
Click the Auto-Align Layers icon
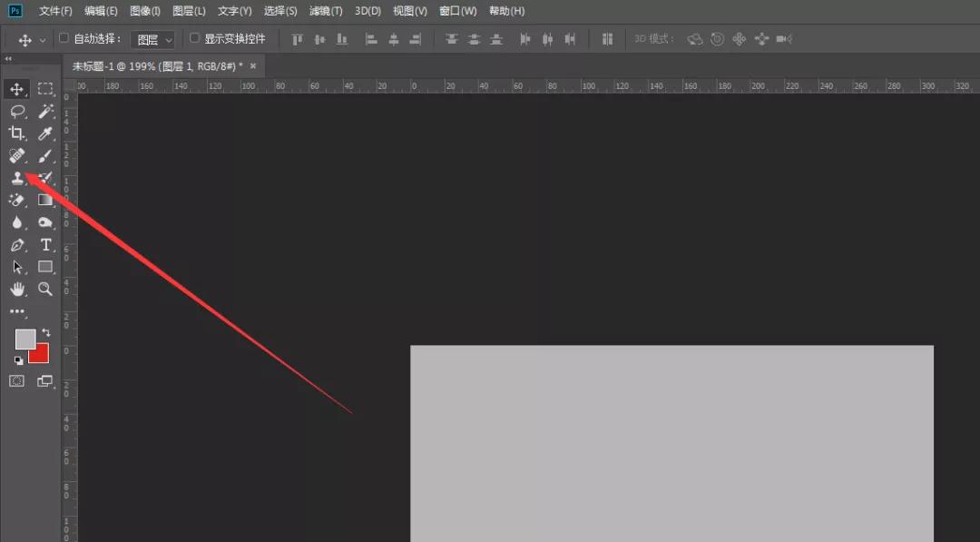click(607, 39)
